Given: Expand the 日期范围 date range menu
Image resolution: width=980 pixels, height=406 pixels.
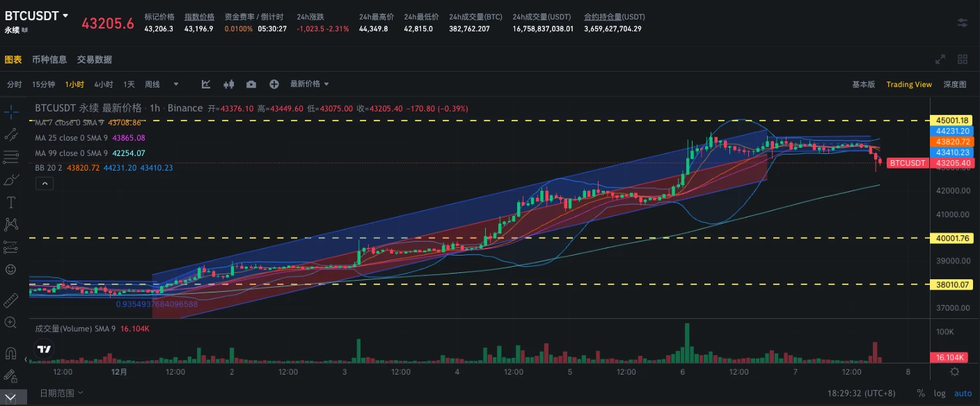Looking at the screenshot, I should click(61, 393).
